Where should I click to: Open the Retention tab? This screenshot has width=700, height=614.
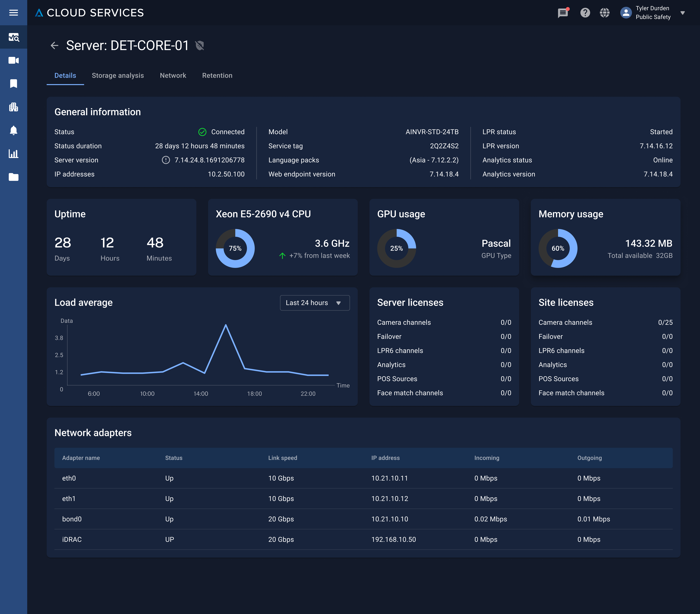pos(217,75)
